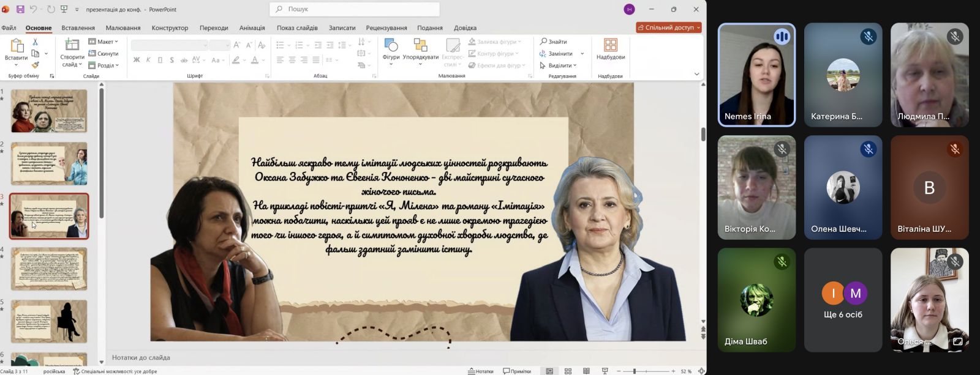The width and height of the screenshot is (980, 375).
Task: Click the zoom slider handle
Action: 634,371
